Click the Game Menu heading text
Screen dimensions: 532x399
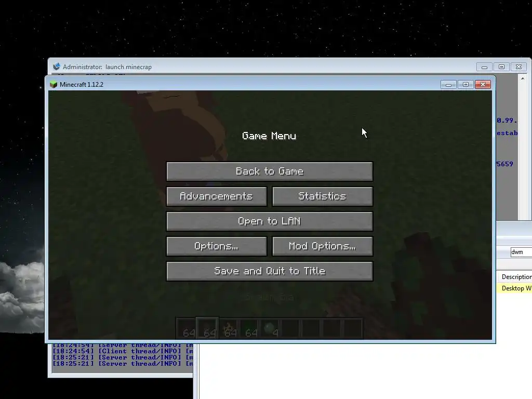click(269, 136)
